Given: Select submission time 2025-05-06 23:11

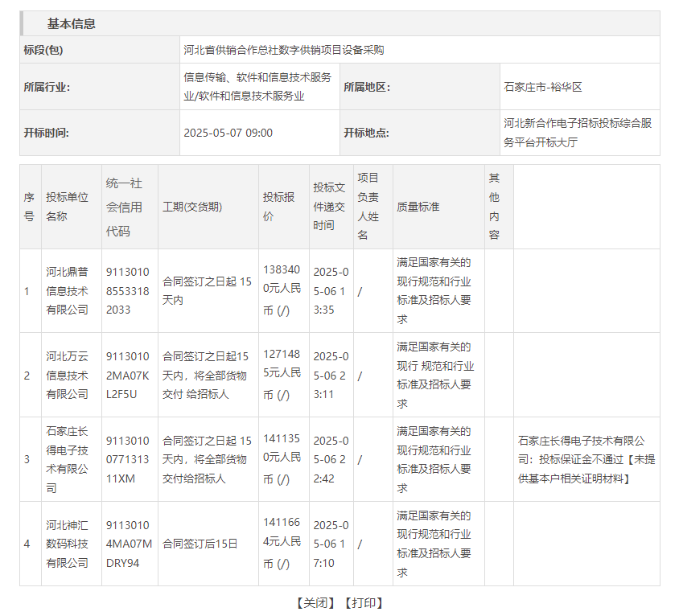Looking at the screenshot, I should [x=331, y=376].
